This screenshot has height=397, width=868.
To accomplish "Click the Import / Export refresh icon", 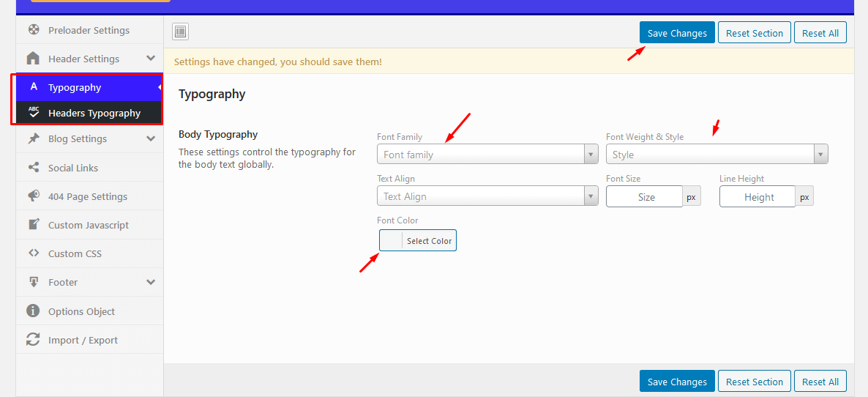I will [33, 340].
